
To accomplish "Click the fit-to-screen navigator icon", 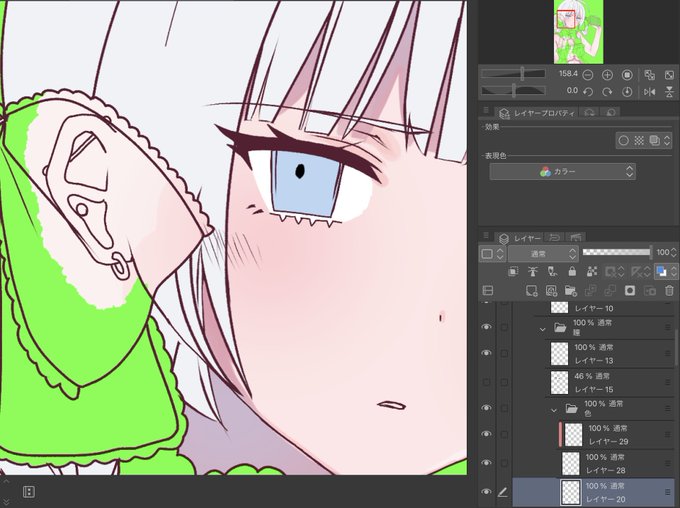I will click(650, 75).
